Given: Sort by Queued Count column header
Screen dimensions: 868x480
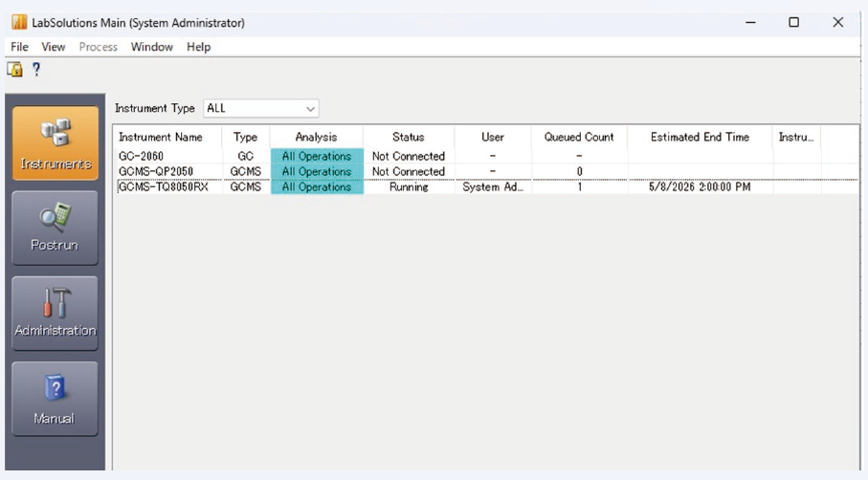Looking at the screenshot, I should (x=579, y=137).
